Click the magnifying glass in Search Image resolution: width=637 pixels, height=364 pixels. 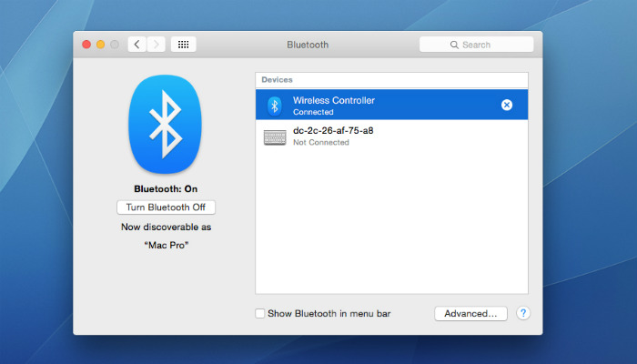[454, 45]
